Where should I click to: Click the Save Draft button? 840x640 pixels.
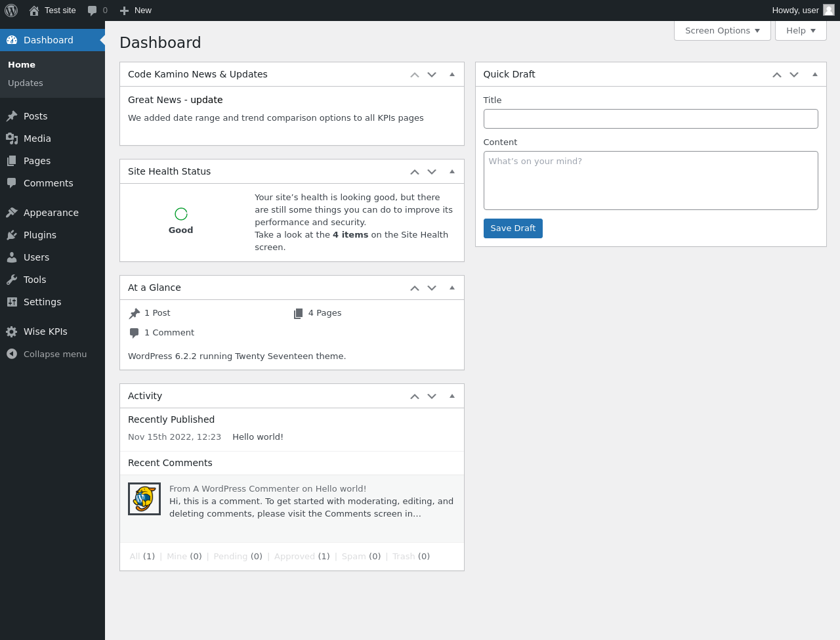tap(513, 228)
